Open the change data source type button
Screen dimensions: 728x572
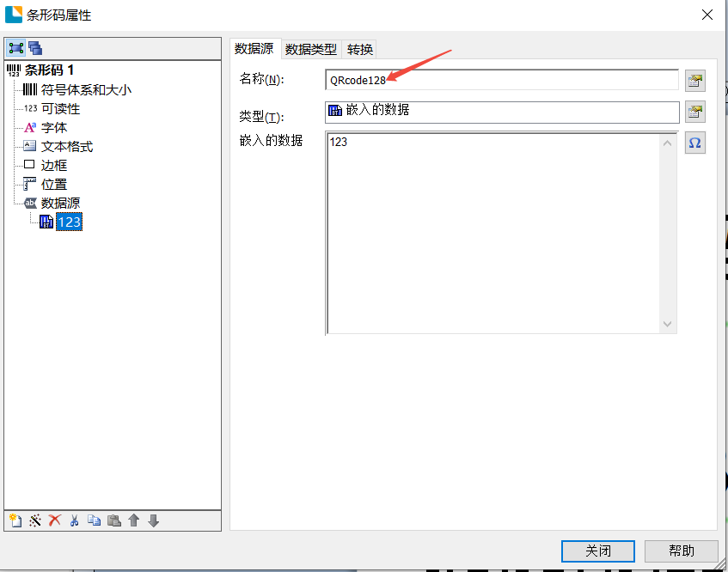[x=695, y=112]
